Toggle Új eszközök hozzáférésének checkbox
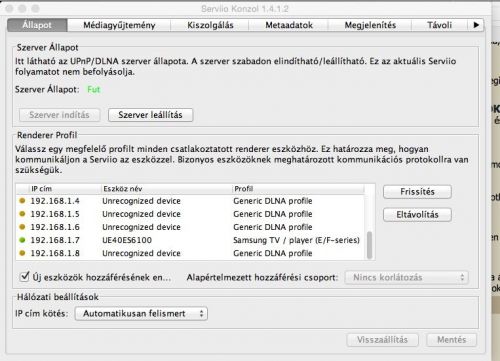Viewport: 500px width, 361px height. [x=25, y=277]
